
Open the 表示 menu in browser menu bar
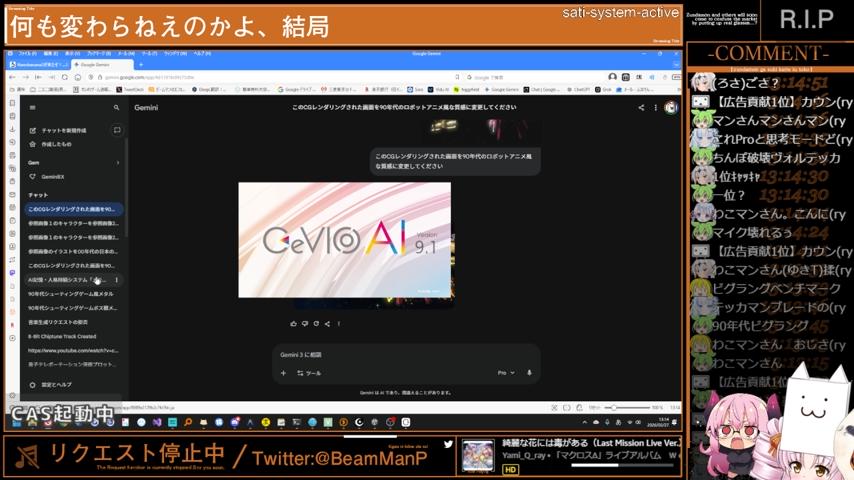click(x=72, y=53)
